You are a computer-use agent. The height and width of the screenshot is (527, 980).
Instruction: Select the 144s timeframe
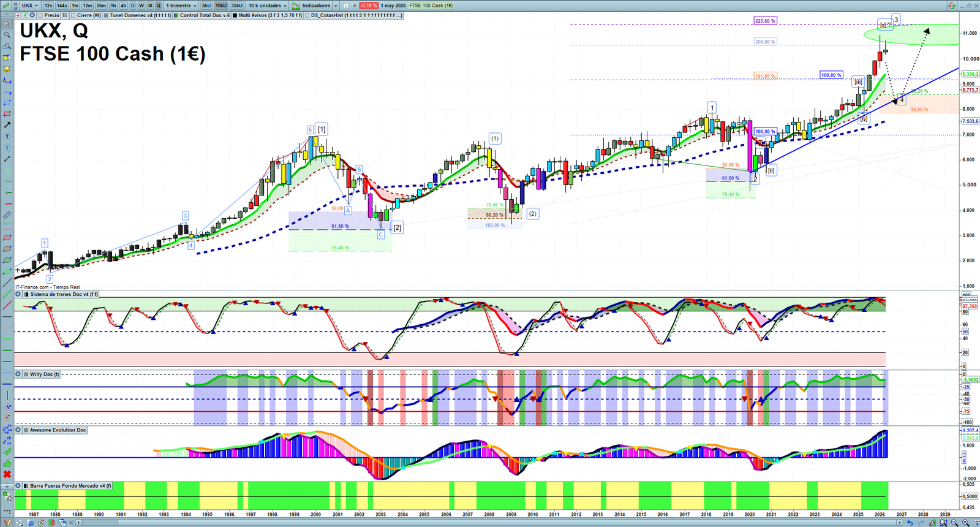click(62, 6)
